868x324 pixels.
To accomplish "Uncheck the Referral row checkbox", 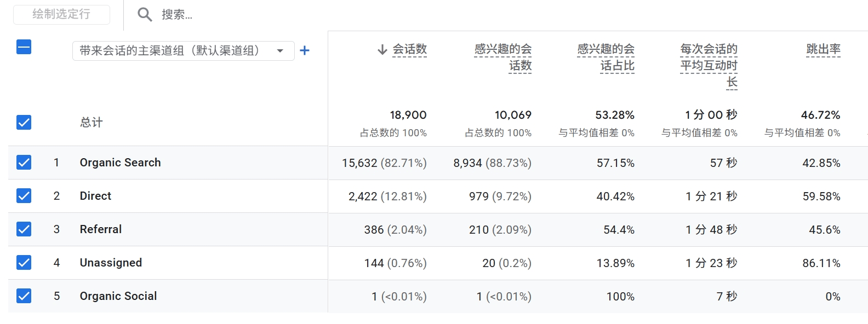I will [24, 229].
